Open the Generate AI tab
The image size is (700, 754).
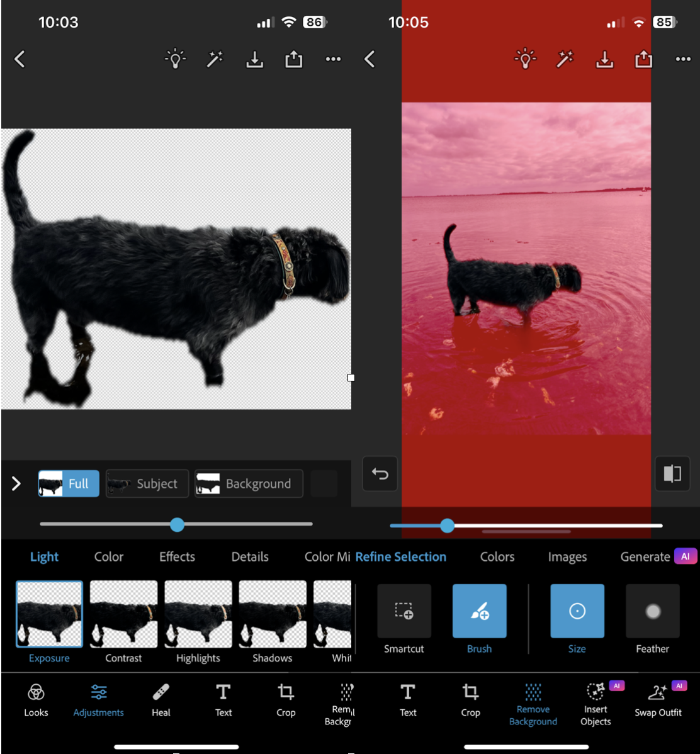658,557
